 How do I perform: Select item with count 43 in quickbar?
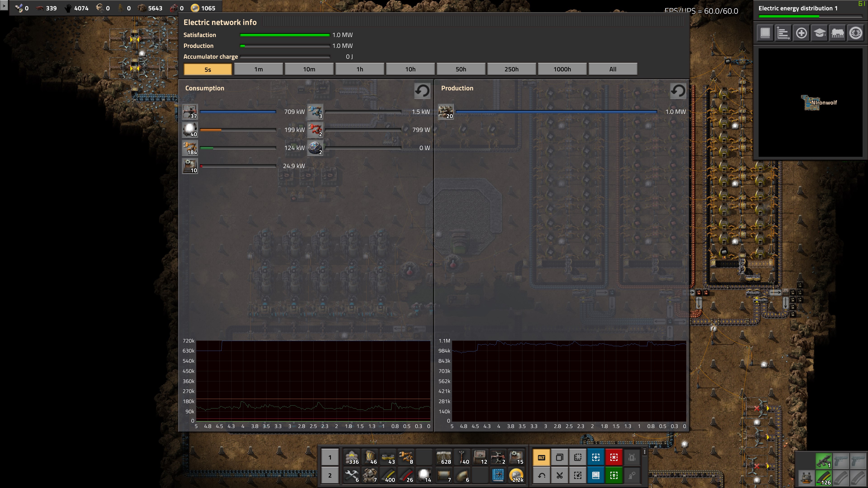[x=388, y=457]
